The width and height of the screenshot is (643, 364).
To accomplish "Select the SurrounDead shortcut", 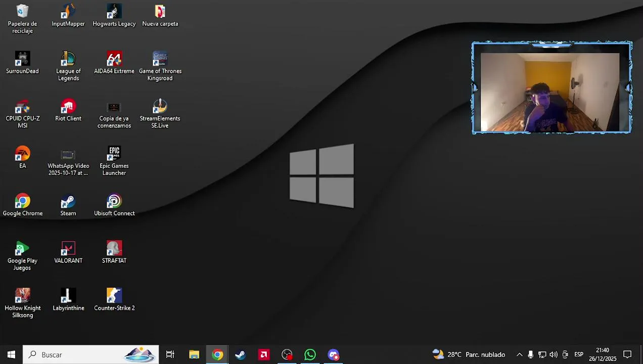I will (x=22, y=63).
